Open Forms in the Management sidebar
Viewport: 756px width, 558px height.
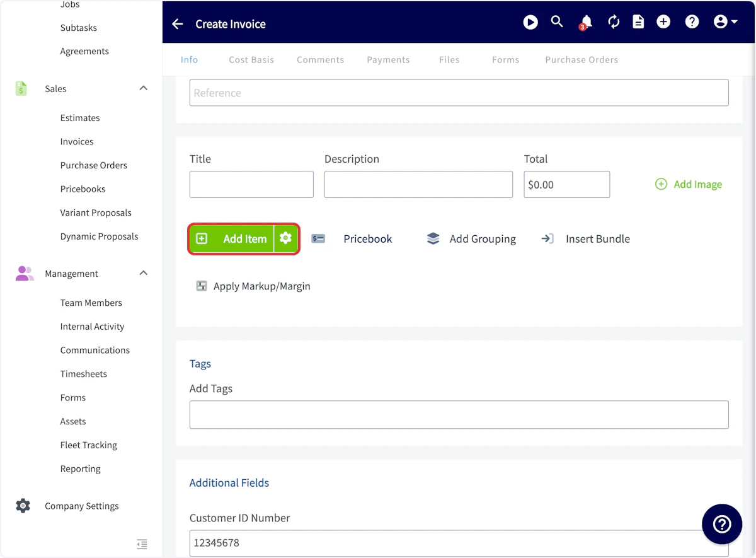point(73,398)
